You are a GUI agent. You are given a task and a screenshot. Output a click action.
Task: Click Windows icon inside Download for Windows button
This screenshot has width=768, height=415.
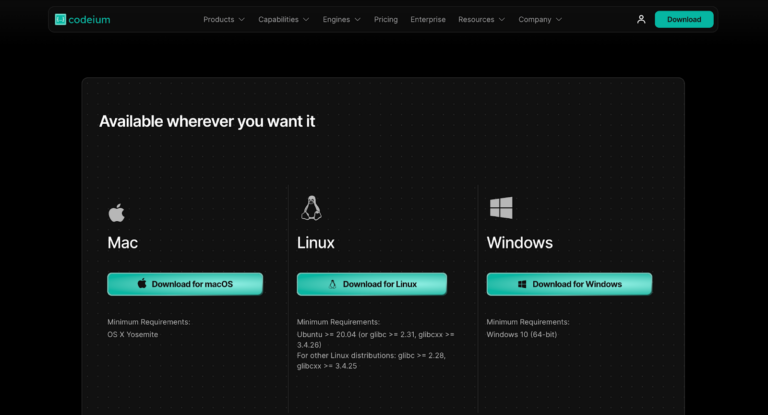pyautogui.click(x=522, y=284)
